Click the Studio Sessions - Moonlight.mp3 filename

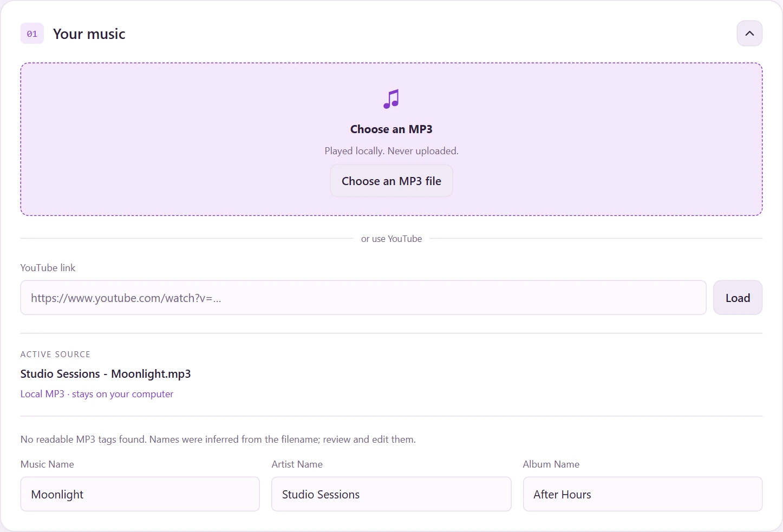106,374
